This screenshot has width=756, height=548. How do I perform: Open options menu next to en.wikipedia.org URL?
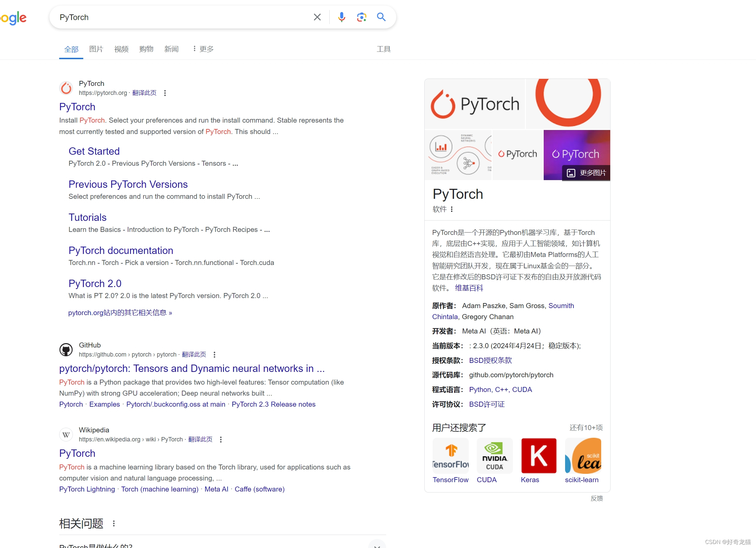click(221, 439)
